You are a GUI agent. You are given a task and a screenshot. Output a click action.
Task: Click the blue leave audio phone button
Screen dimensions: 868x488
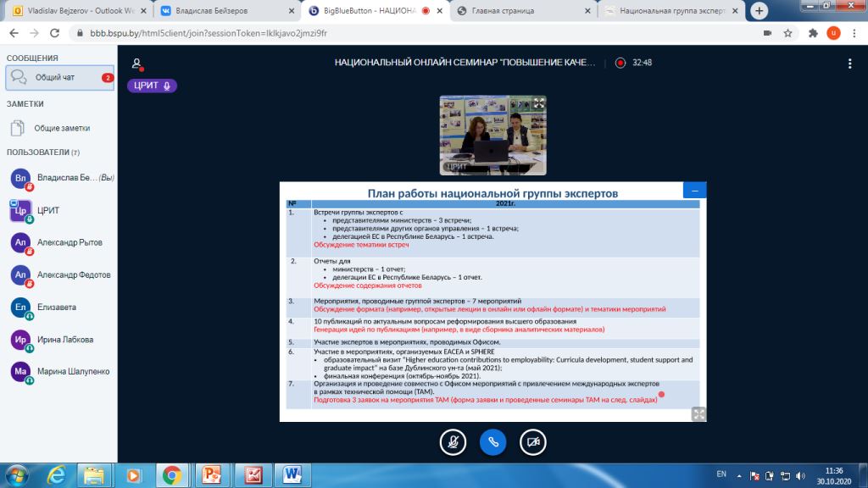point(493,441)
